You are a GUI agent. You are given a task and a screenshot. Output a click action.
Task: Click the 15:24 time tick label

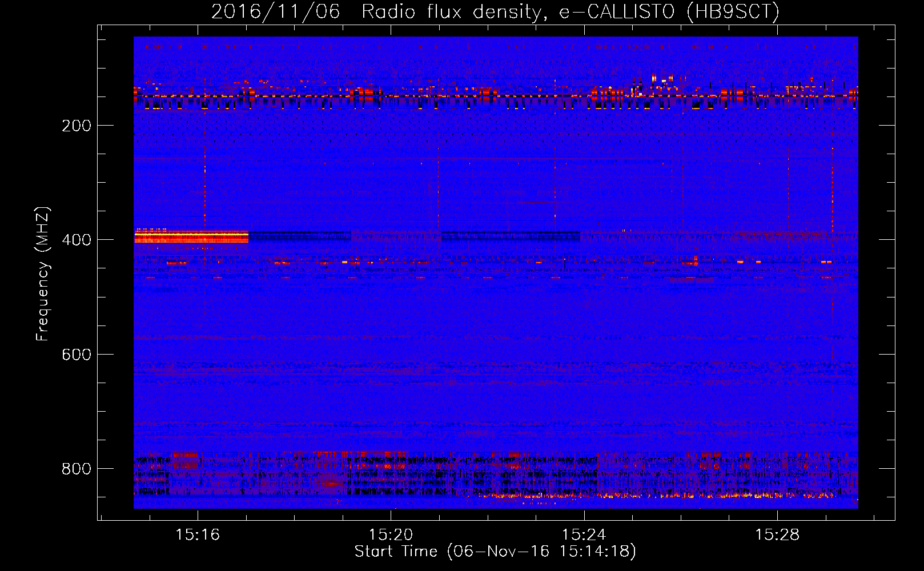584,534
